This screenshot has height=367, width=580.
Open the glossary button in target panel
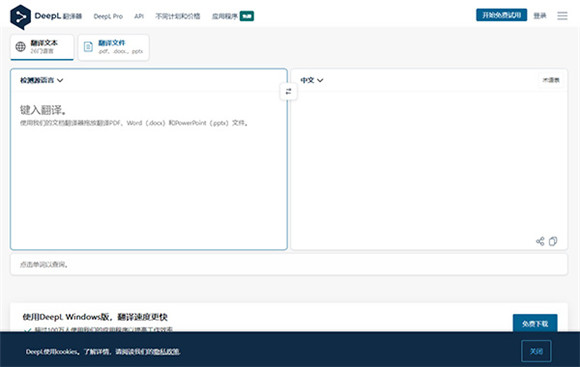point(551,80)
